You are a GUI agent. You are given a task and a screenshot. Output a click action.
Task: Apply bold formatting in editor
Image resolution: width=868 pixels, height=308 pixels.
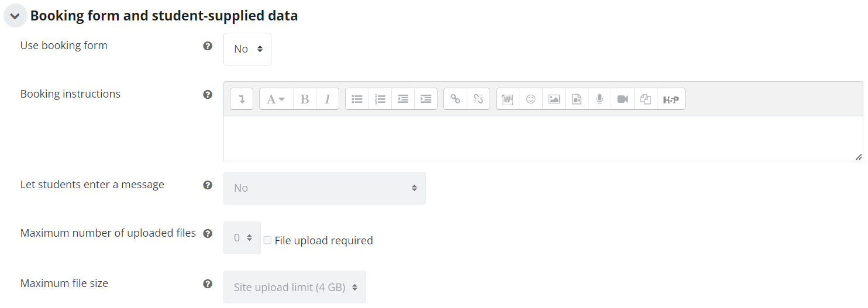tap(305, 99)
